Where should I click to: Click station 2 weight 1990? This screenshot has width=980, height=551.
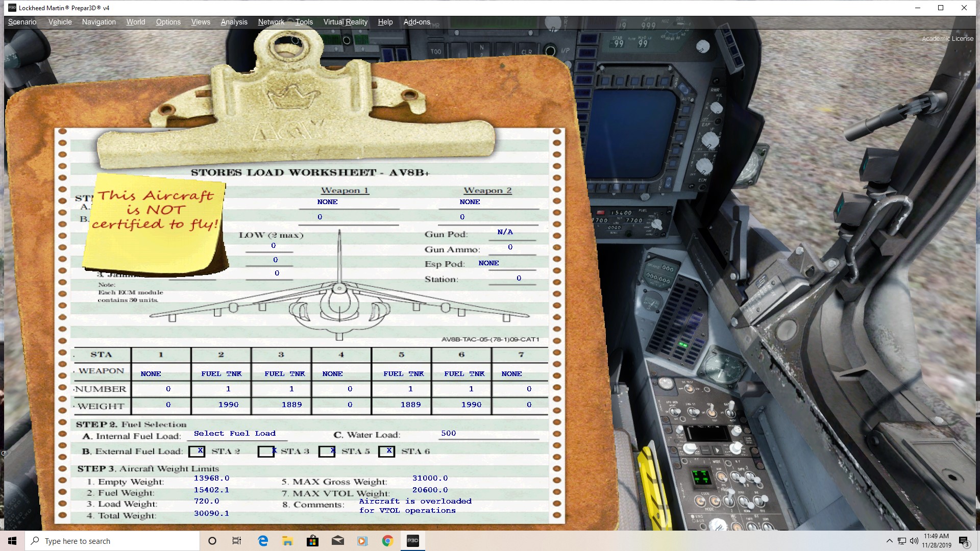[229, 405]
